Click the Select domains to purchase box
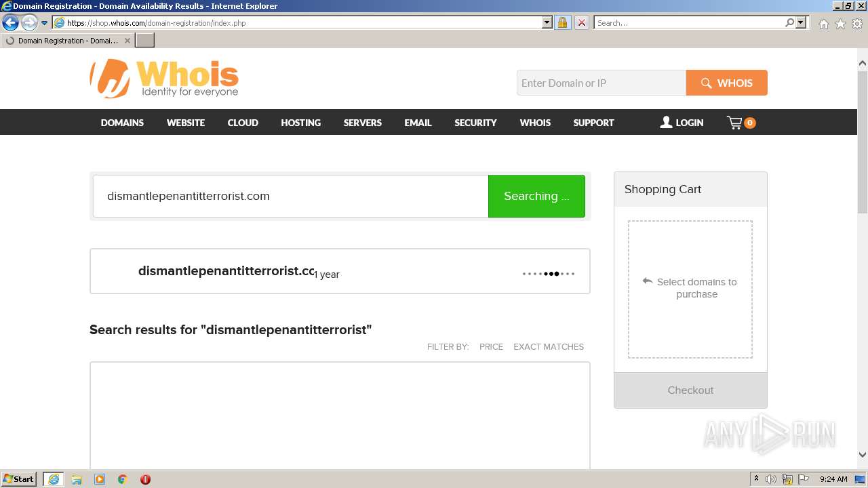868x488 pixels. click(x=690, y=289)
